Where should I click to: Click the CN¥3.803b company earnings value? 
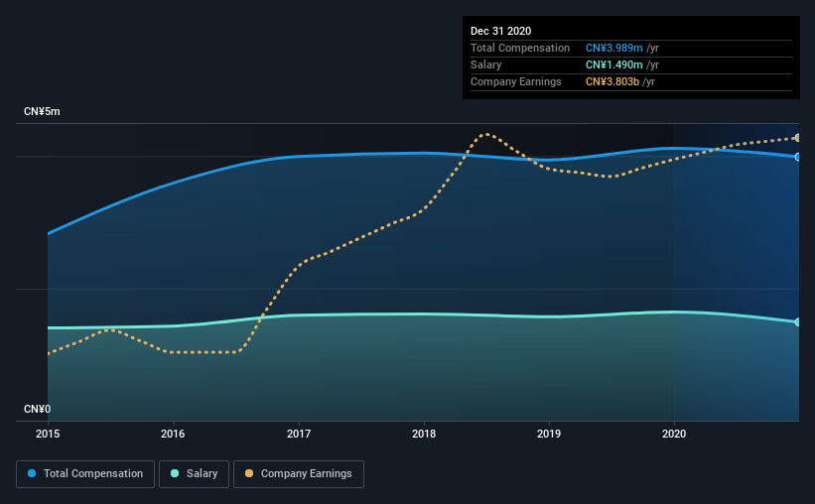(612, 81)
